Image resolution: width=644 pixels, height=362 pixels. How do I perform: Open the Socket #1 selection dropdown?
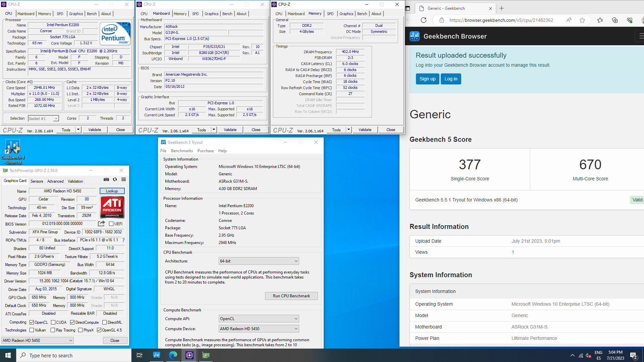coord(43,118)
